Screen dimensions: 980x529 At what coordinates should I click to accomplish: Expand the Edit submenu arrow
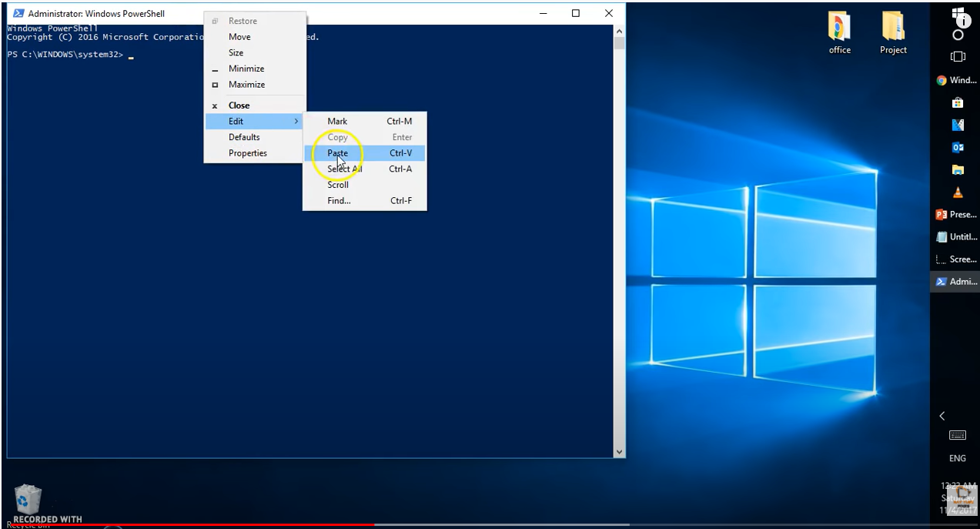[x=296, y=122]
